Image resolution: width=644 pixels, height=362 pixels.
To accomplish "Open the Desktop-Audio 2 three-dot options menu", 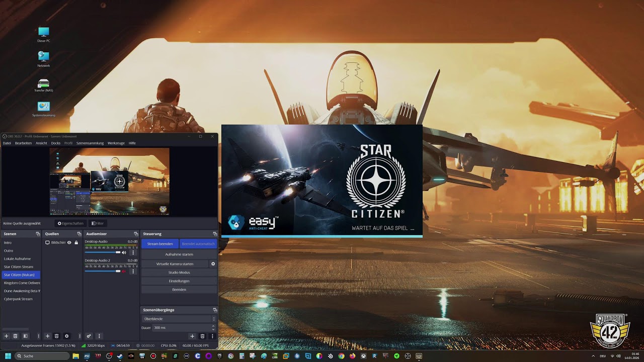I will tap(133, 271).
